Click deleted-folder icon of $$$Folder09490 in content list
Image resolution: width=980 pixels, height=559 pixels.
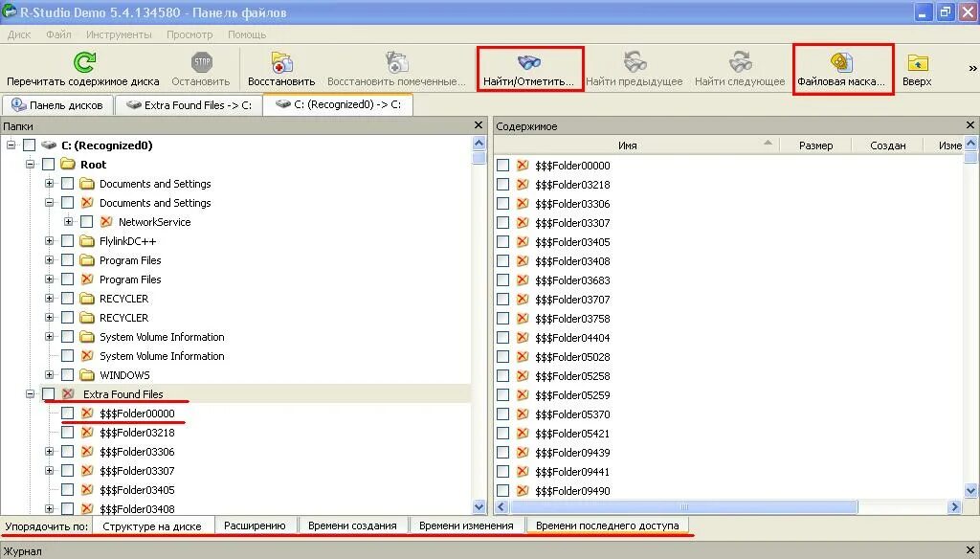(x=523, y=491)
